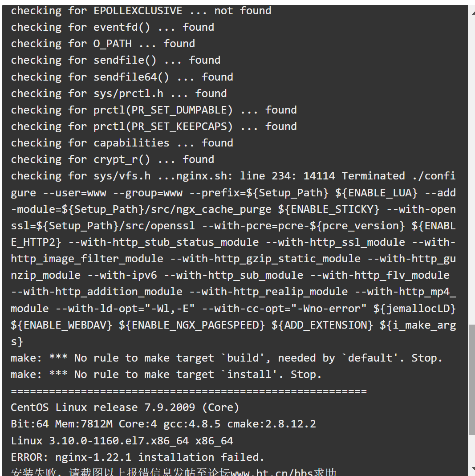Click the 'checking for crypt_r()' line
The width and height of the screenshot is (475, 476).
[x=112, y=159]
